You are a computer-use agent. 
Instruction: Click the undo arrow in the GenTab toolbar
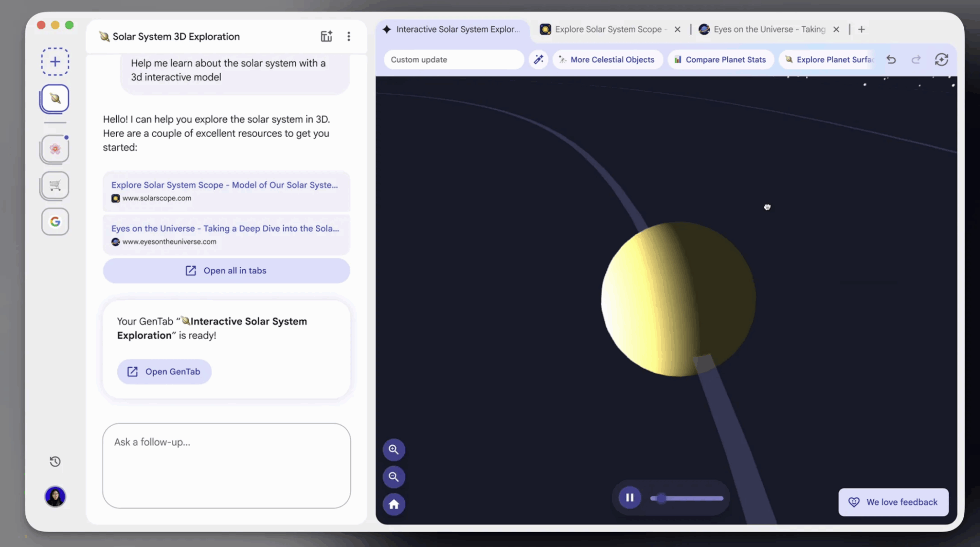pos(891,59)
